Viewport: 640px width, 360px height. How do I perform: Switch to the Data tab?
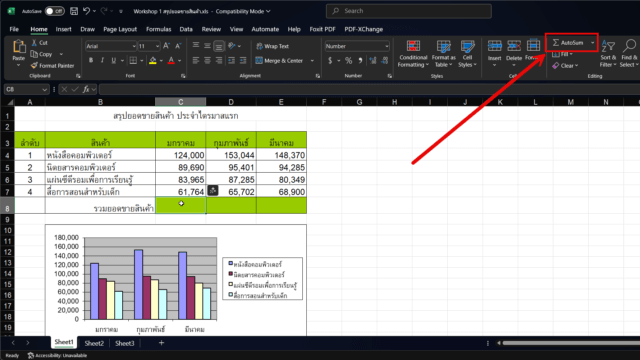point(186,29)
